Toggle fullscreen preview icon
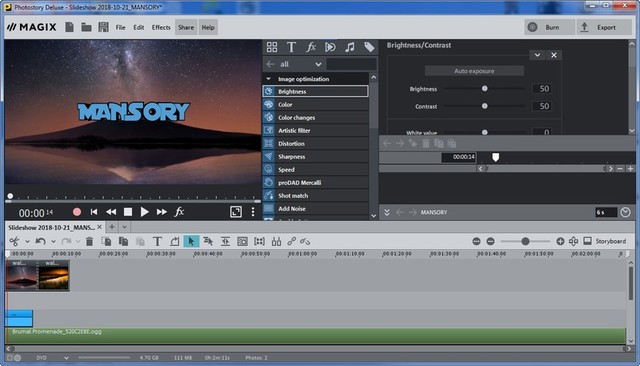The image size is (640, 366). [236, 211]
